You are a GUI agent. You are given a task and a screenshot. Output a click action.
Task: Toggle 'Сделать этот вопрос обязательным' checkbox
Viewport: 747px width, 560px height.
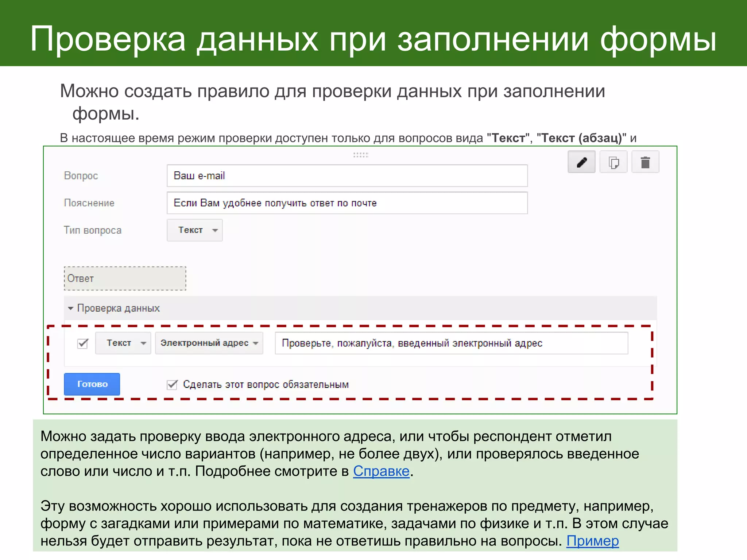coord(172,384)
